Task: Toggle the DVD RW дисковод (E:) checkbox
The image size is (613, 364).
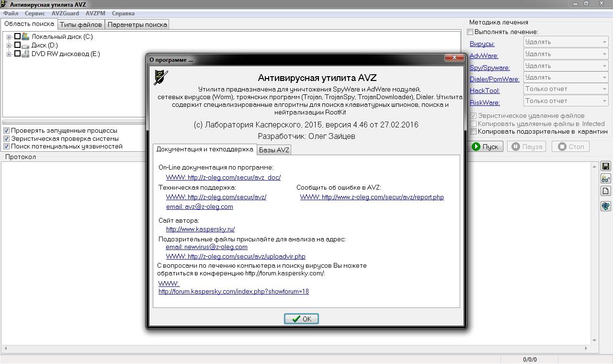Action: tap(18, 54)
